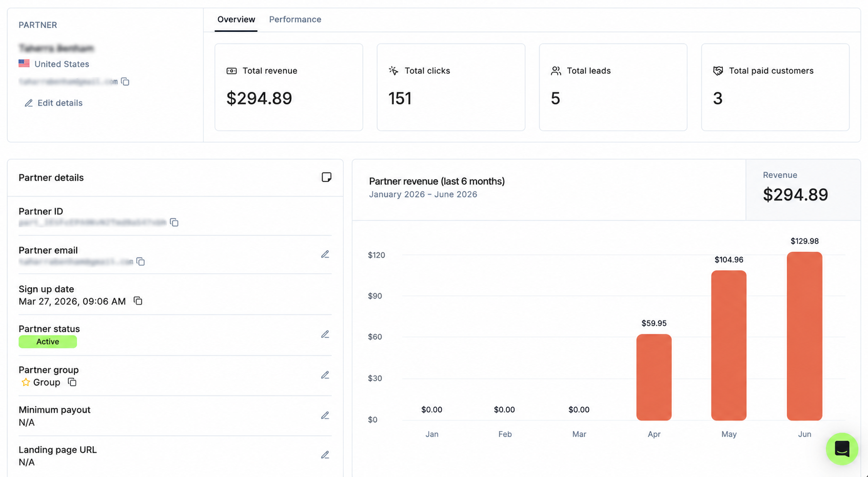The width and height of the screenshot is (868, 477).
Task: Click the United States country text
Action: click(x=62, y=64)
